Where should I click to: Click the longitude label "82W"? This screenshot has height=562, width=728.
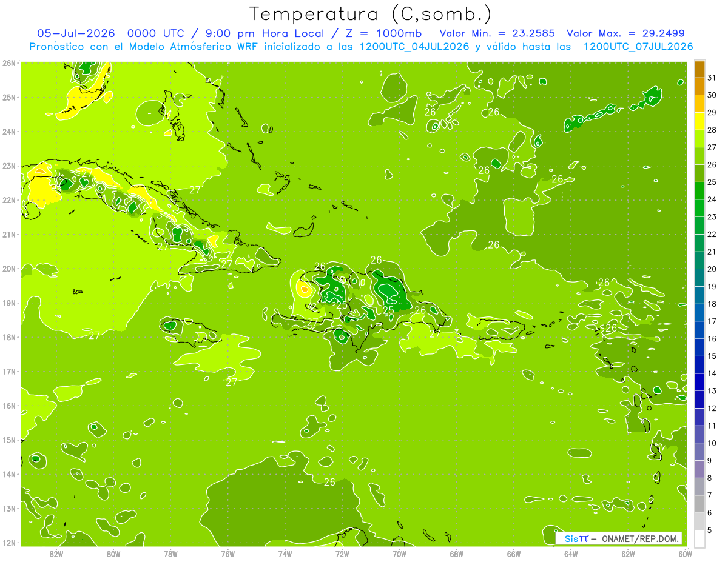(x=56, y=554)
